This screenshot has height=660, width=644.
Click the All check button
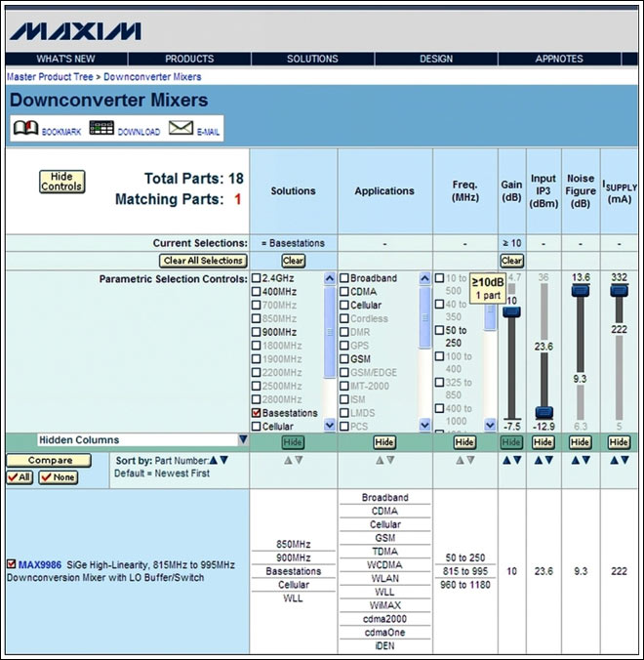click(20, 477)
